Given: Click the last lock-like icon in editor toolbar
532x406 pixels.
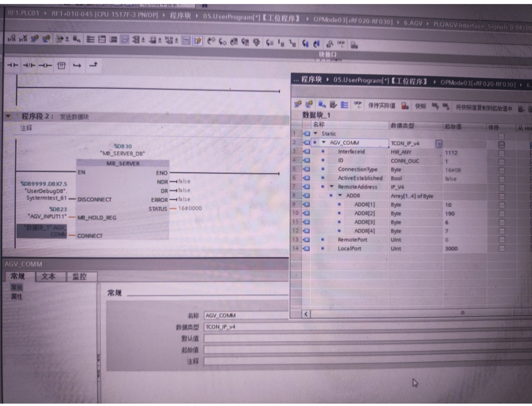Looking at the screenshot, I should pos(354,44).
